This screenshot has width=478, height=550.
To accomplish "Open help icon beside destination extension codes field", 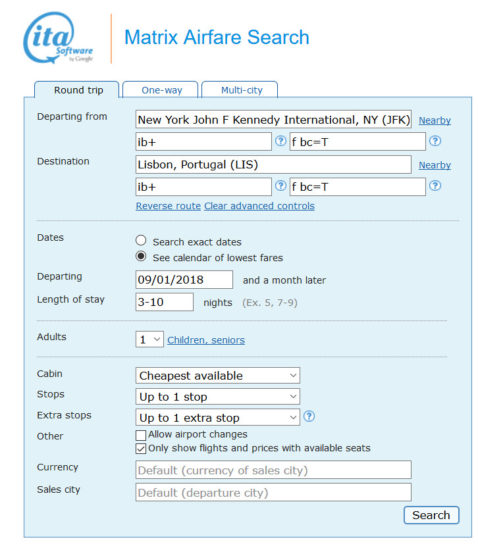I will coord(435,186).
